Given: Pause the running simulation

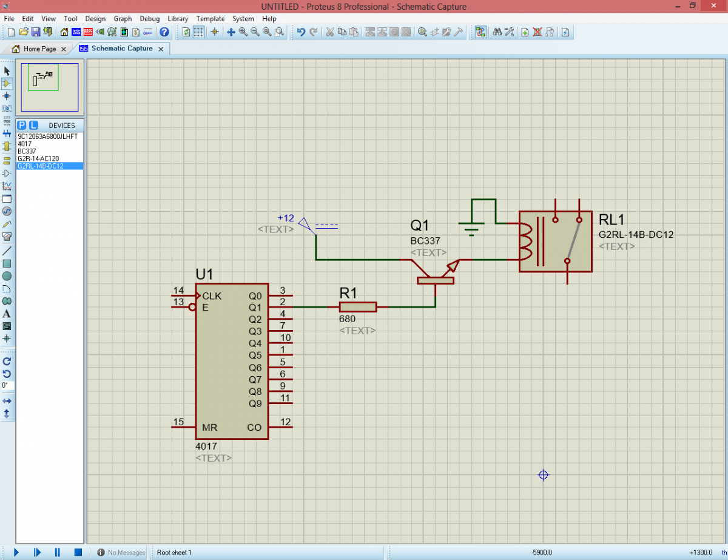Looking at the screenshot, I should click(58, 552).
